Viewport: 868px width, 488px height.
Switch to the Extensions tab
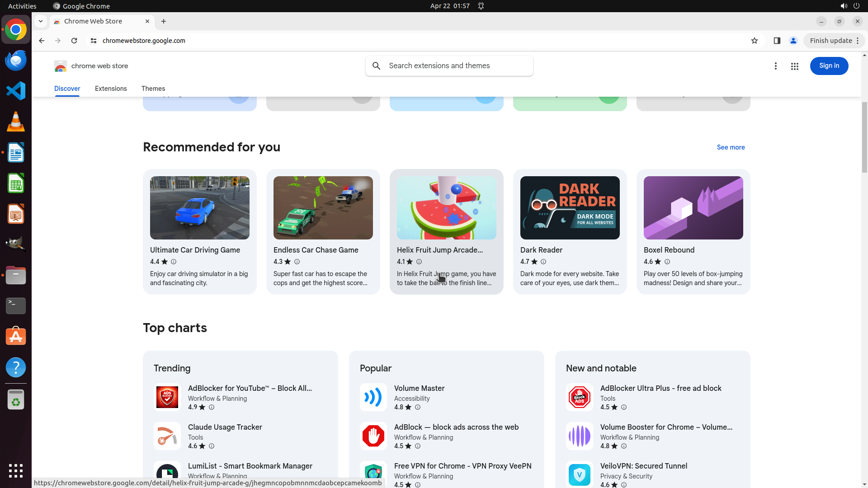(111, 89)
